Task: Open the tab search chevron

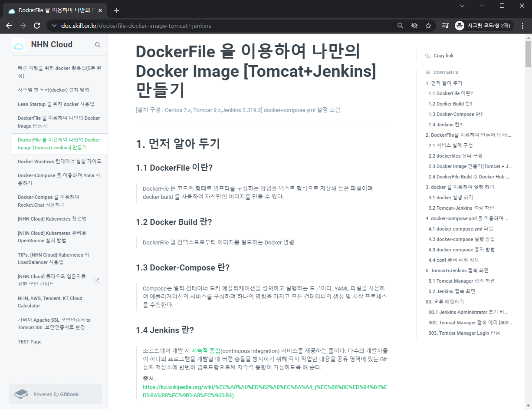Action: [x=462, y=6]
